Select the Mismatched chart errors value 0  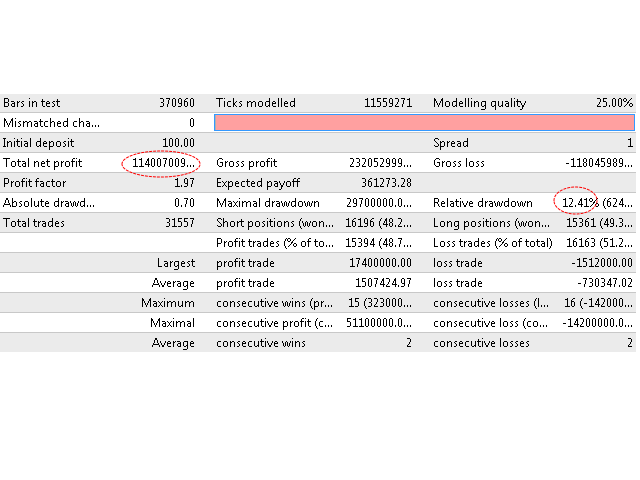pos(192,123)
